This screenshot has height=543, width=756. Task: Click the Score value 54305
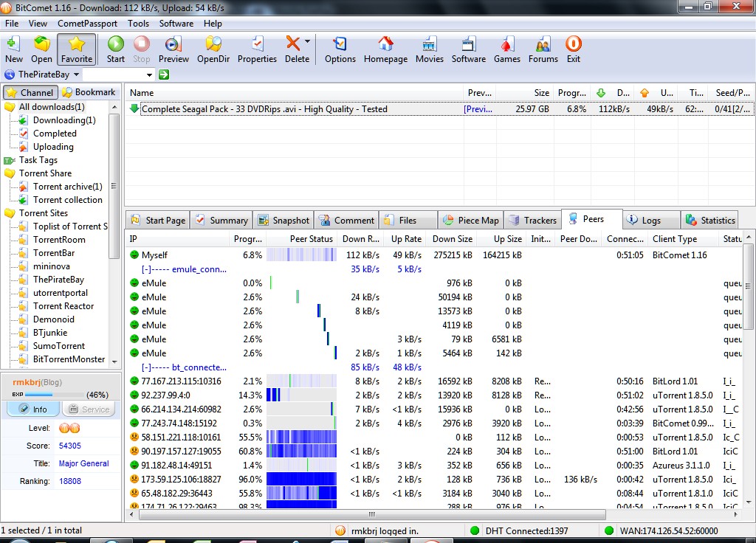coord(70,446)
